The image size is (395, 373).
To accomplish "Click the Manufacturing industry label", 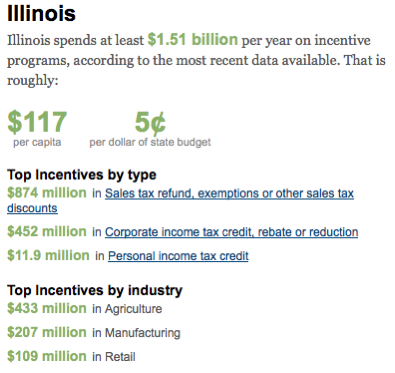I will click(143, 333).
